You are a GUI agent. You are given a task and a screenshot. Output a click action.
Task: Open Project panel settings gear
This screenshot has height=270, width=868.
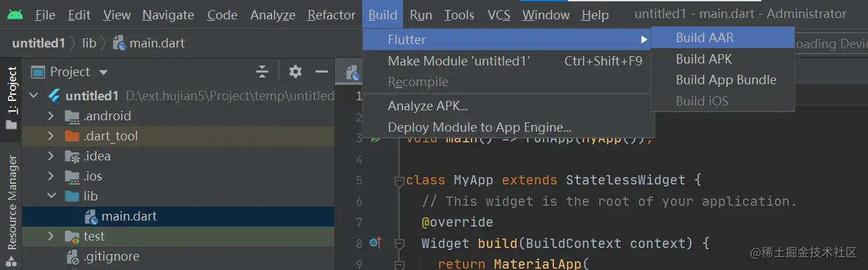coord(295,72)
